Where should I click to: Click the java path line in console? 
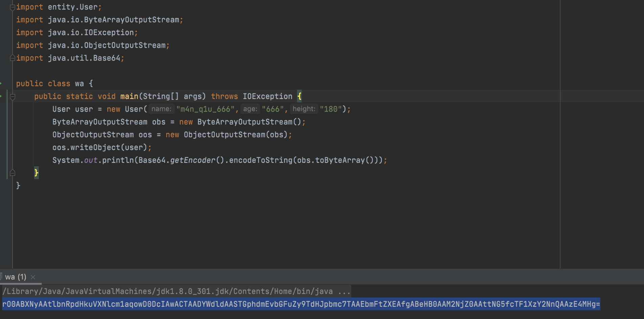click(x=176, y=291)
